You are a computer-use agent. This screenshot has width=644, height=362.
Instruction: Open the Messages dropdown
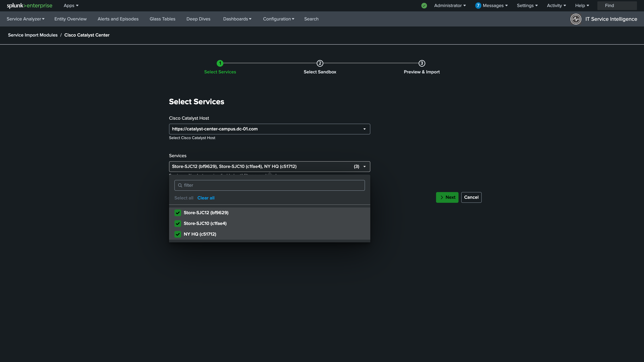pos(495,6)
